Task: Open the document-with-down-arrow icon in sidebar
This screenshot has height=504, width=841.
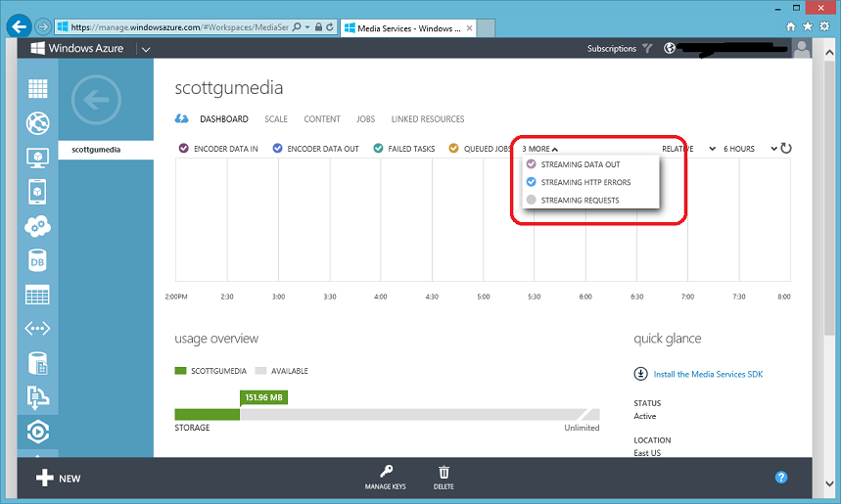Action: (x=37, y=397)
